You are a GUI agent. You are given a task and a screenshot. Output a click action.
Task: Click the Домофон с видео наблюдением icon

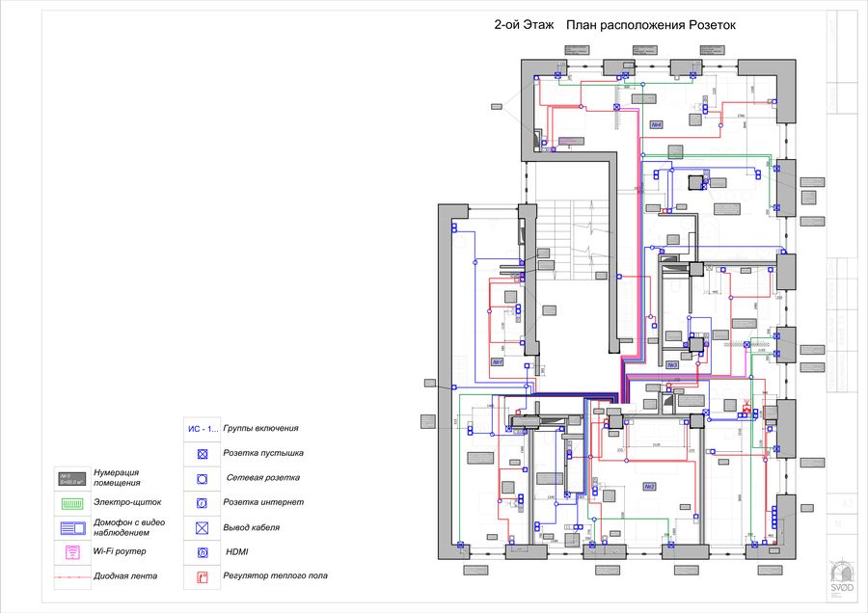72,528
